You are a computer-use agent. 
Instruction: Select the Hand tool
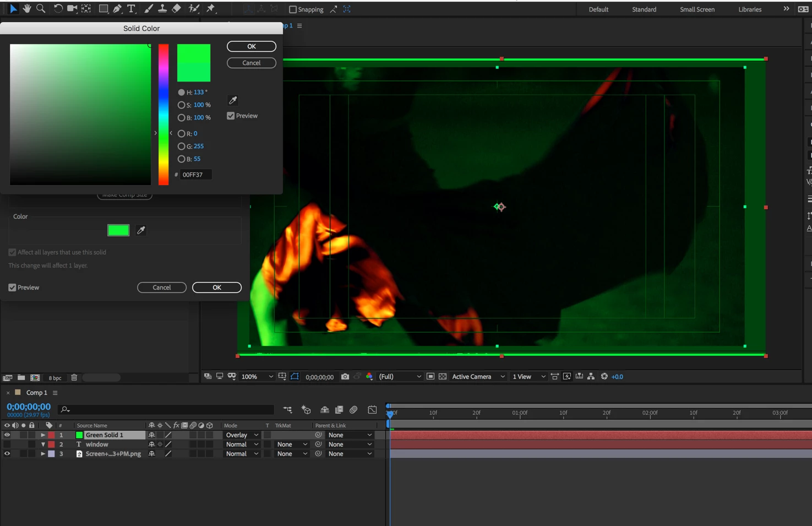(27, 9)
